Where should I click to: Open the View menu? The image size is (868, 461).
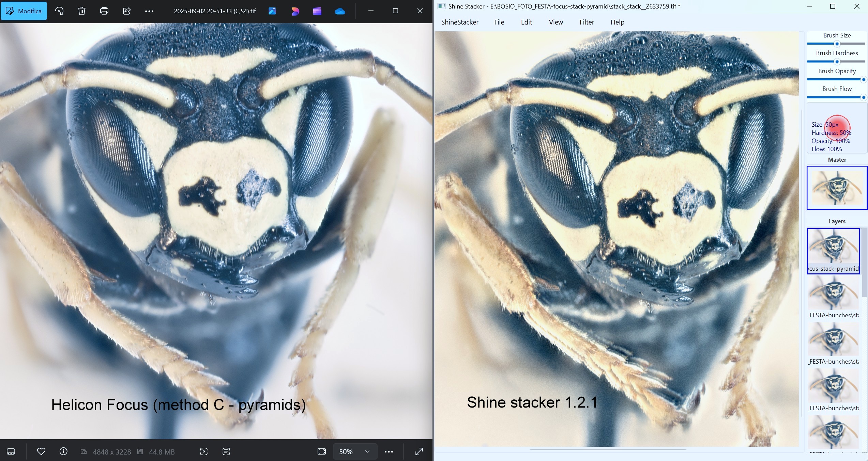(x=555, y=22)
